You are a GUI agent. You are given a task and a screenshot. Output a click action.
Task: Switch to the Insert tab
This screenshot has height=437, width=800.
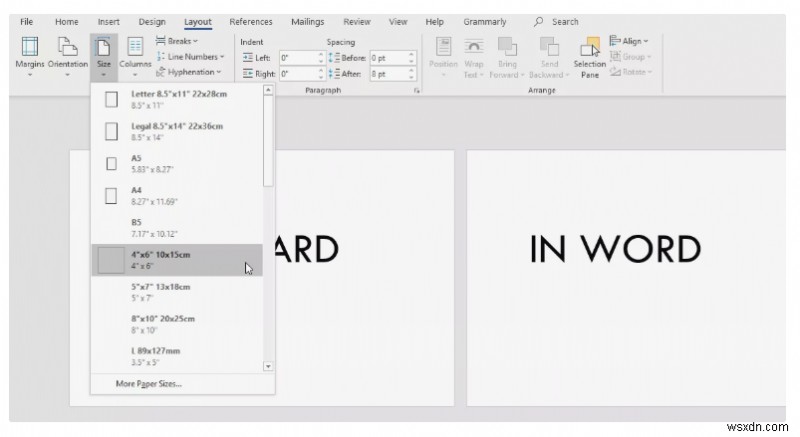pos(109,22)
